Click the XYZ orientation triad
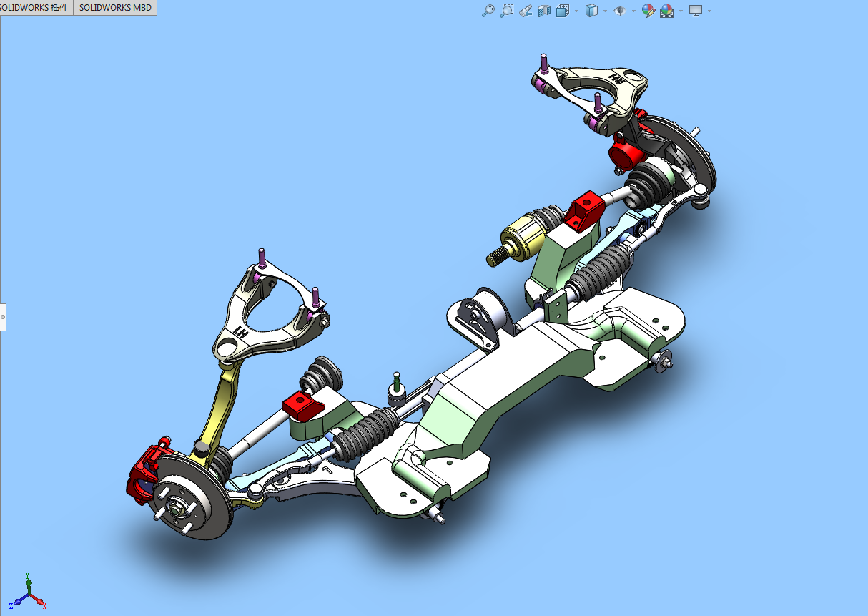868x616 pixels. (x=28, y=591)
